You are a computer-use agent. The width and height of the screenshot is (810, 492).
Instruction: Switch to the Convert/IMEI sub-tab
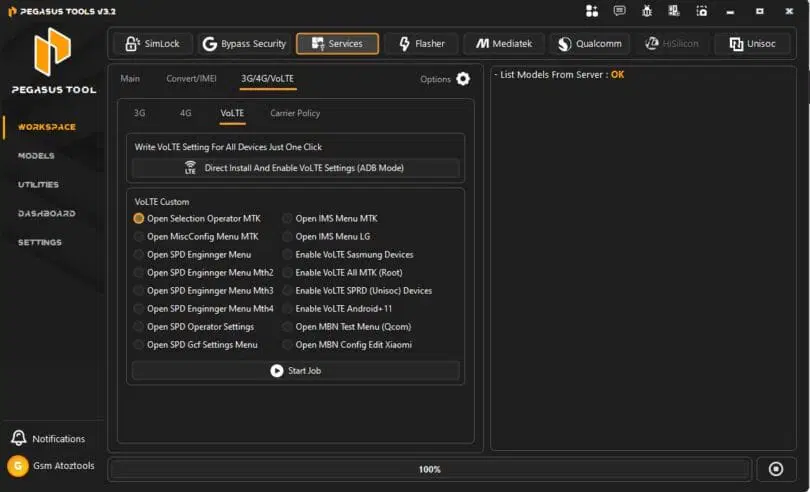[x=191, y=79]
